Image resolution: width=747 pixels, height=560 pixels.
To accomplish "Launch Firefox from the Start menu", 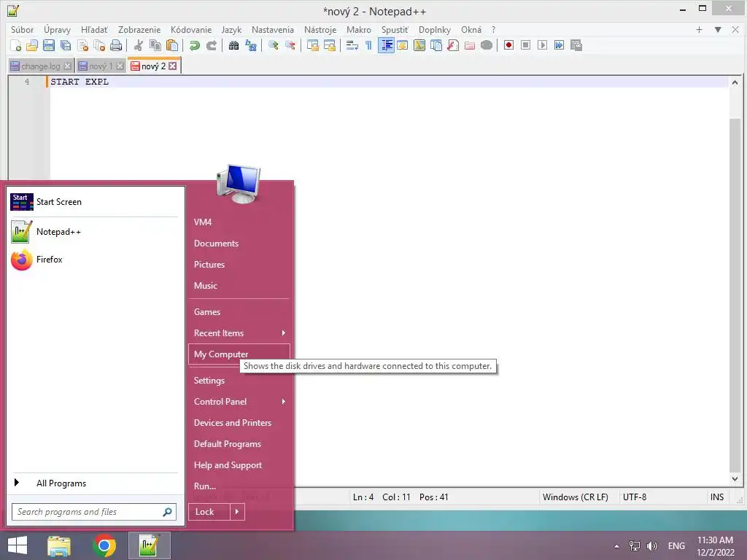I will [49, 260].
